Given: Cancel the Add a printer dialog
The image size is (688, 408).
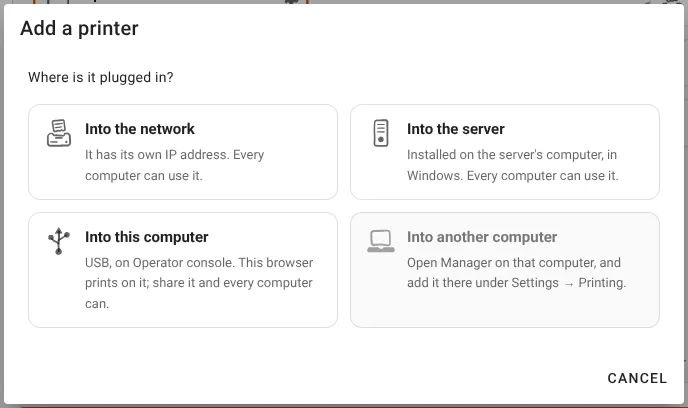Looking at the screenshot, I should [637, 378].
